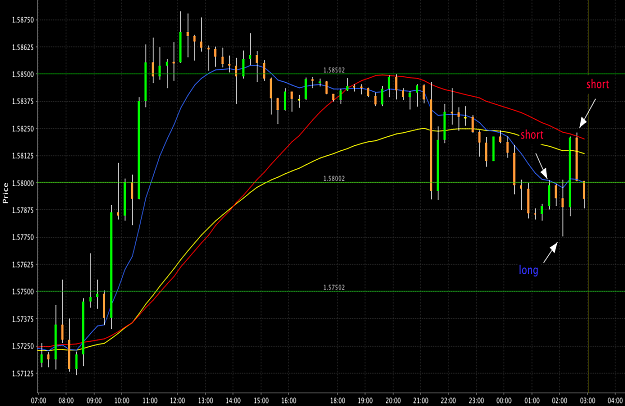Viewport: 625px width, 406px height.
Task: Click the 02:00 time axis label
Action: [560, 400]
